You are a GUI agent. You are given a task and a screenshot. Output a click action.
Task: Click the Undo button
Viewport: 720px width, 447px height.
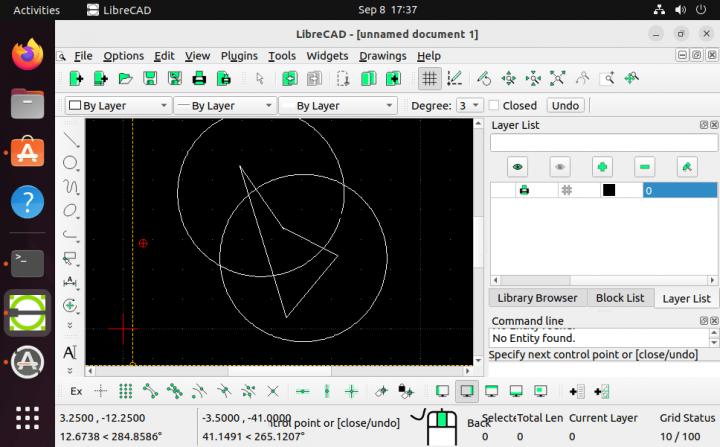tap(564, 105)
